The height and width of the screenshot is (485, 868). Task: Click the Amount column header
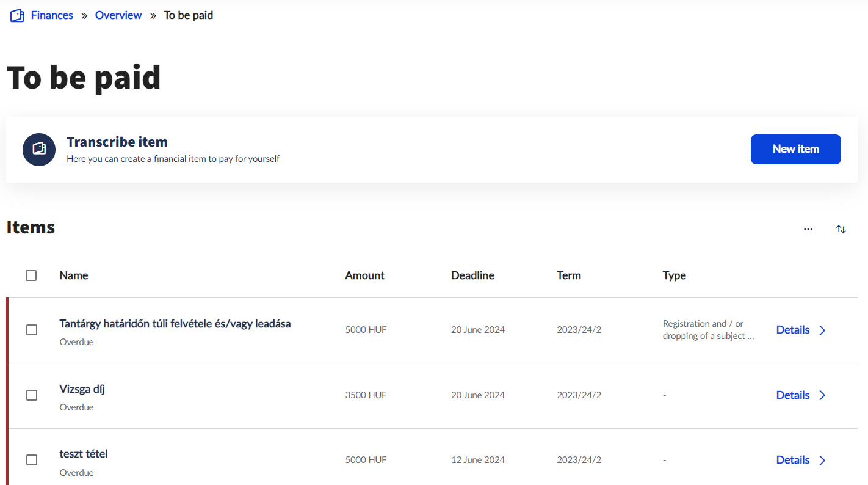tap(364, 275)
